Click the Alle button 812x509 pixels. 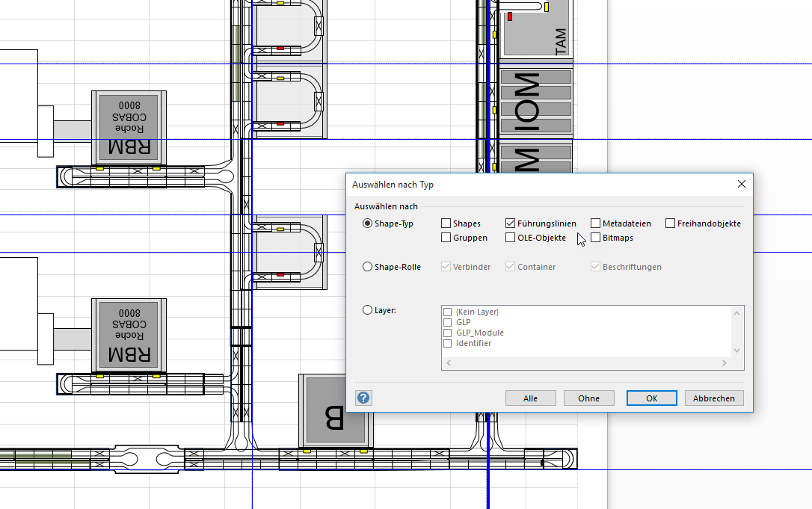pyautogui.click(x=530, y=398)
